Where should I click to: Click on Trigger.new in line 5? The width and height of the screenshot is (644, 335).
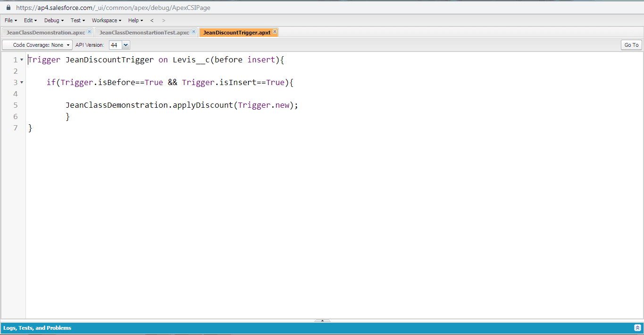point(264,105)
